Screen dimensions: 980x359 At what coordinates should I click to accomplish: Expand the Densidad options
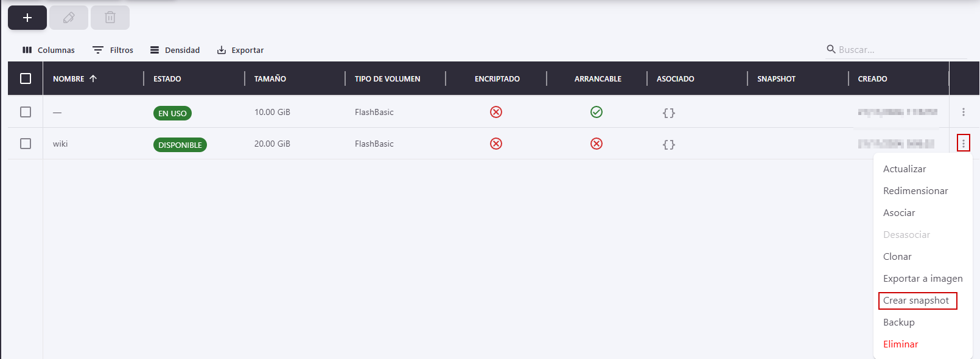[175, 50]
